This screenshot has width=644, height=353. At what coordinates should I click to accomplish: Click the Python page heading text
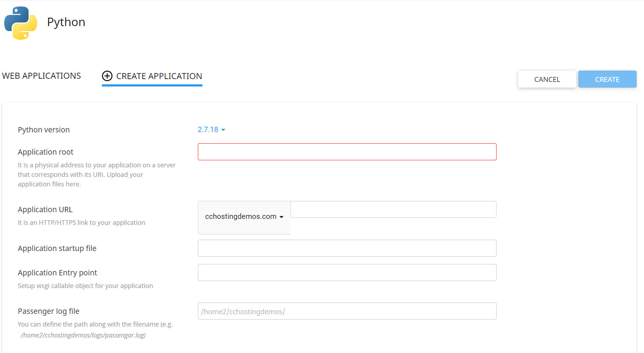click(66, 22)
